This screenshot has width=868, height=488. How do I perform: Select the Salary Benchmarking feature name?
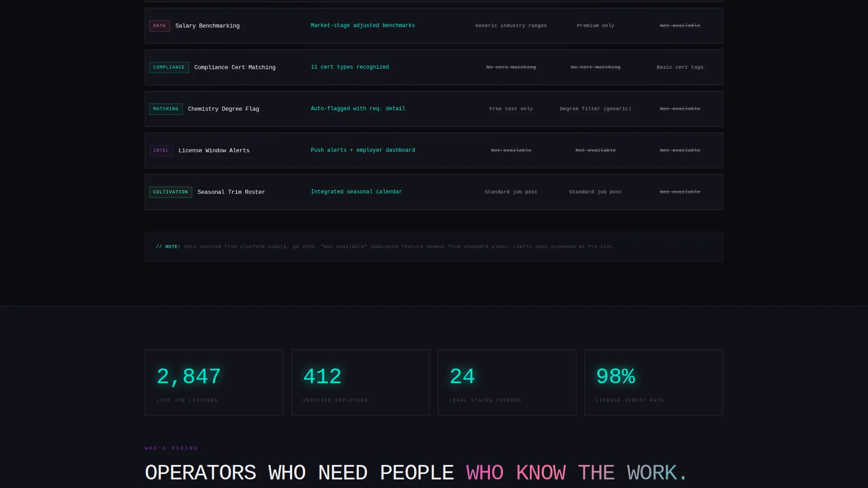208,26
